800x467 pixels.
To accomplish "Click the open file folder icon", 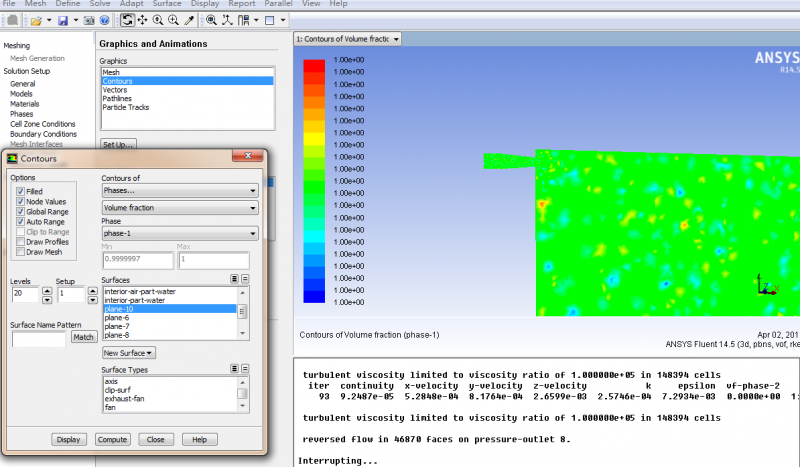I will (x=35, y=20).
